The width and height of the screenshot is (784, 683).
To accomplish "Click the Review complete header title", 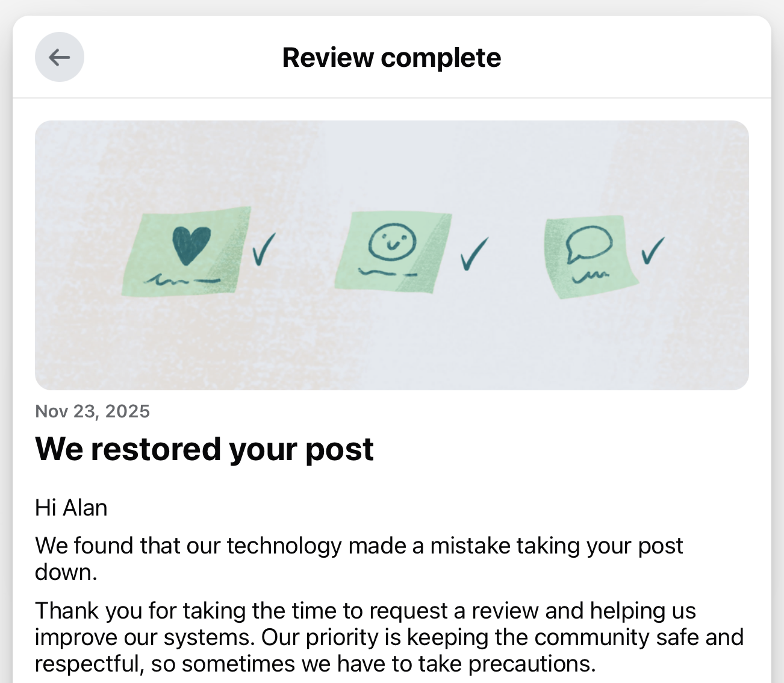I will (391, 57).
